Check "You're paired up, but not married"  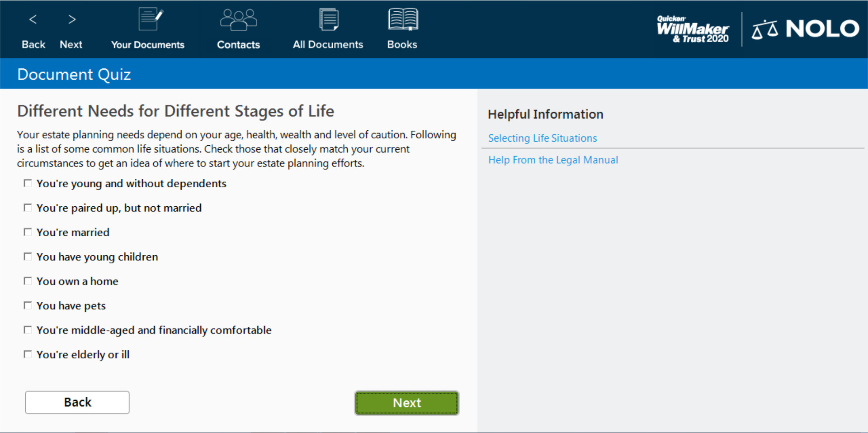point(28,207)
